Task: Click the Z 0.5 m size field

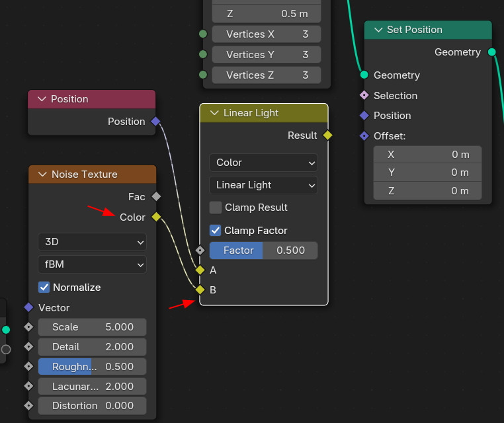Action: pyautogui.click(x=267, y=14)
